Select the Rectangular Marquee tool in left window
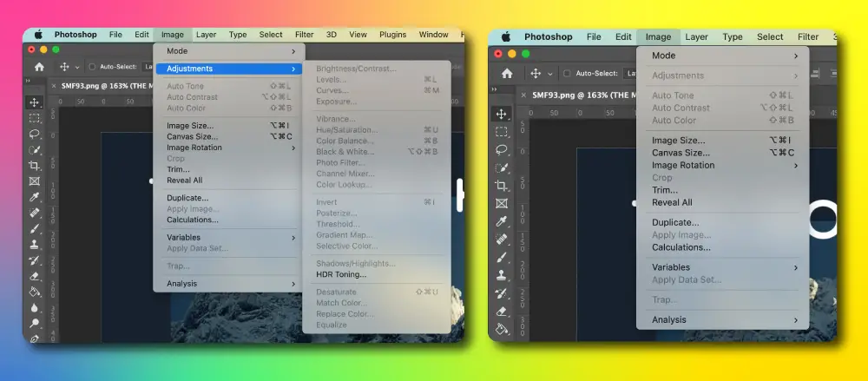The image size is (868, 381). pyautogui.click(x=35, y=118)
